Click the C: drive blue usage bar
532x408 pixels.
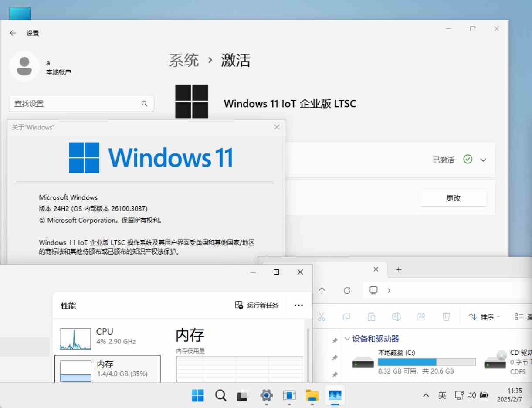coord(407,362)
